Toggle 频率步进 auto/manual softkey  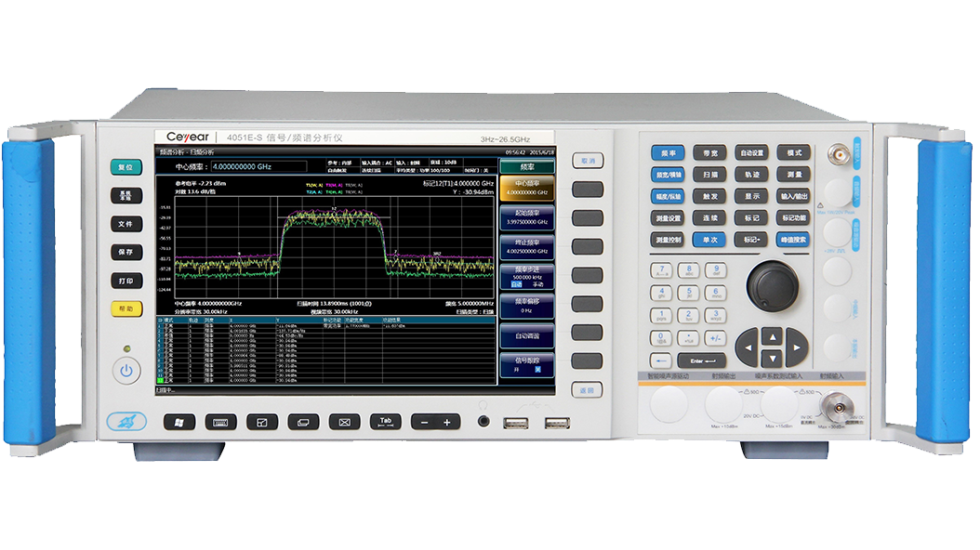tap(527, 277)
